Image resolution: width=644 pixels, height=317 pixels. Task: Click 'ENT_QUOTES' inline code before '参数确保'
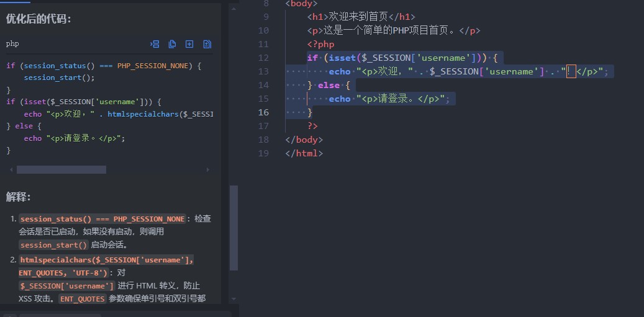coord(83,299)
